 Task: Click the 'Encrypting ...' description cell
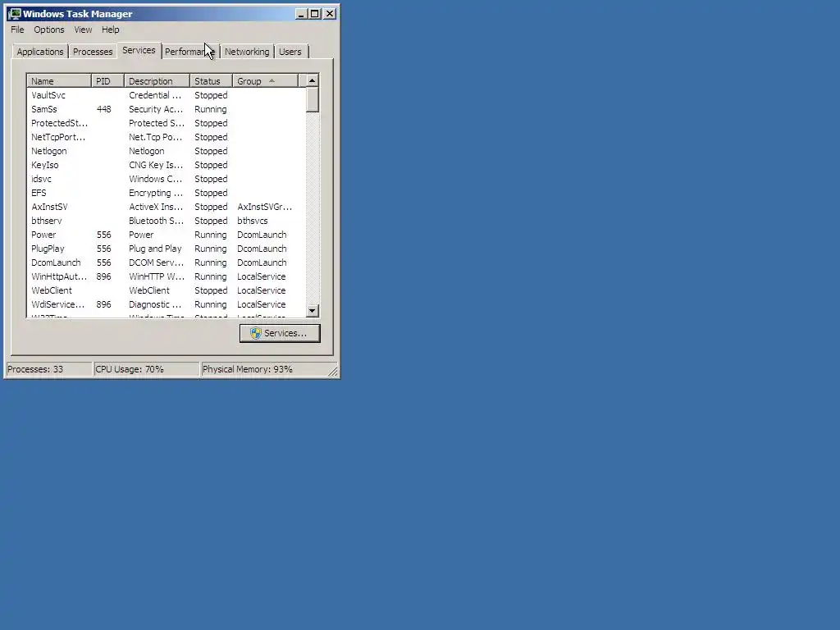tap(156, 193)
